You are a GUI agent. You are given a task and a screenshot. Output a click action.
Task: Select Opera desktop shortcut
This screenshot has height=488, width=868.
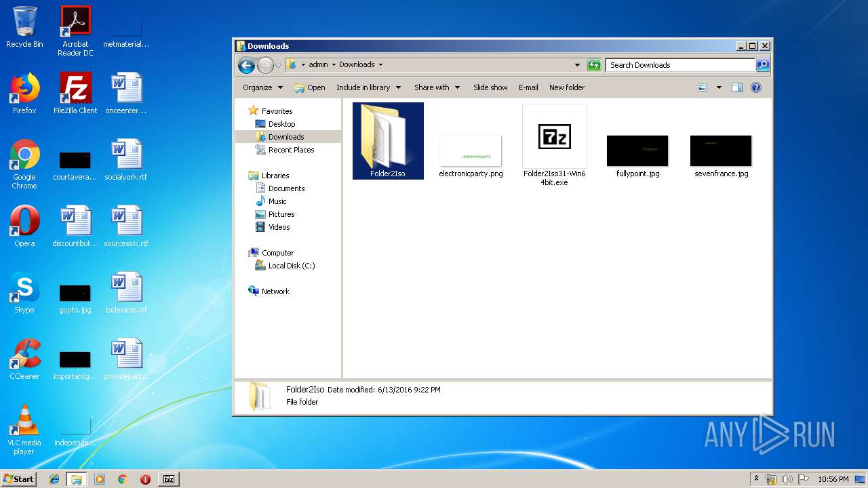click(24, 226)
